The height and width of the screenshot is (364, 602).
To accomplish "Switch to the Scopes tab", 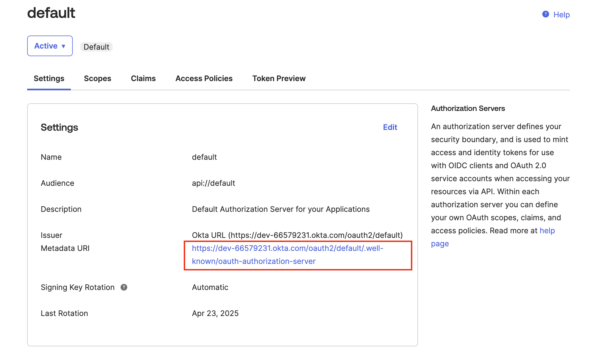I will 97,78.
